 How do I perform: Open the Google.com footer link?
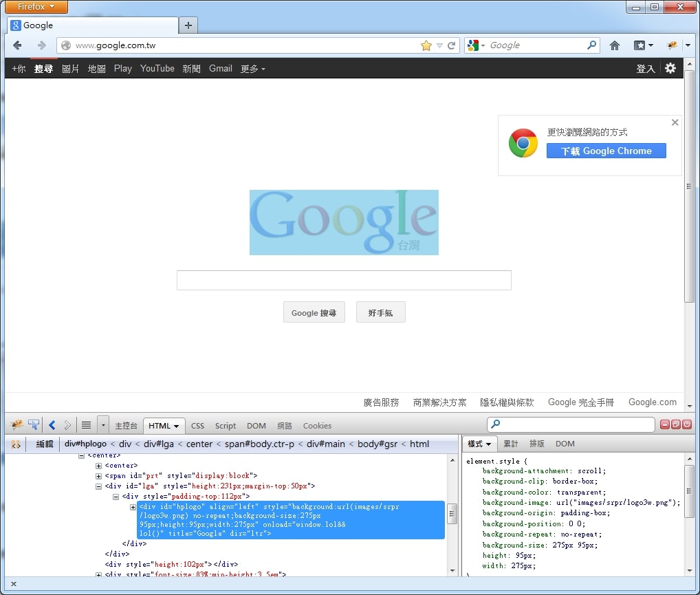[653, 402]
